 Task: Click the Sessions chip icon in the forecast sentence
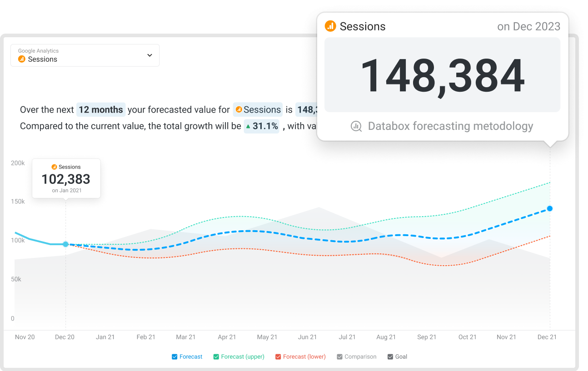(x=238, y=109)
